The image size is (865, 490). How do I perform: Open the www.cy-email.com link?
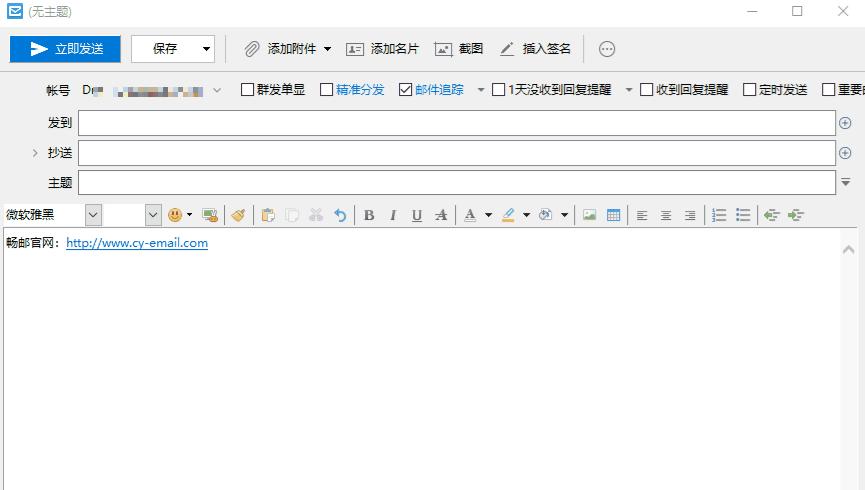click(x=137, y=243)
